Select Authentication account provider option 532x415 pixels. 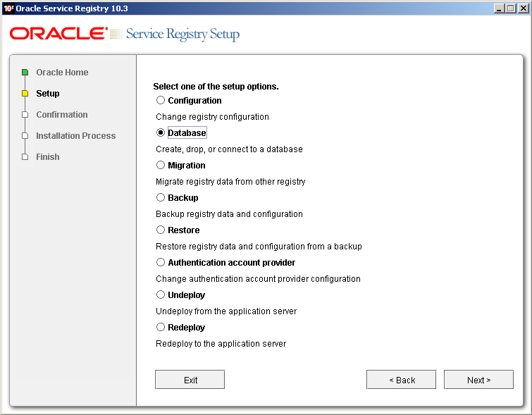pos(161,262)
